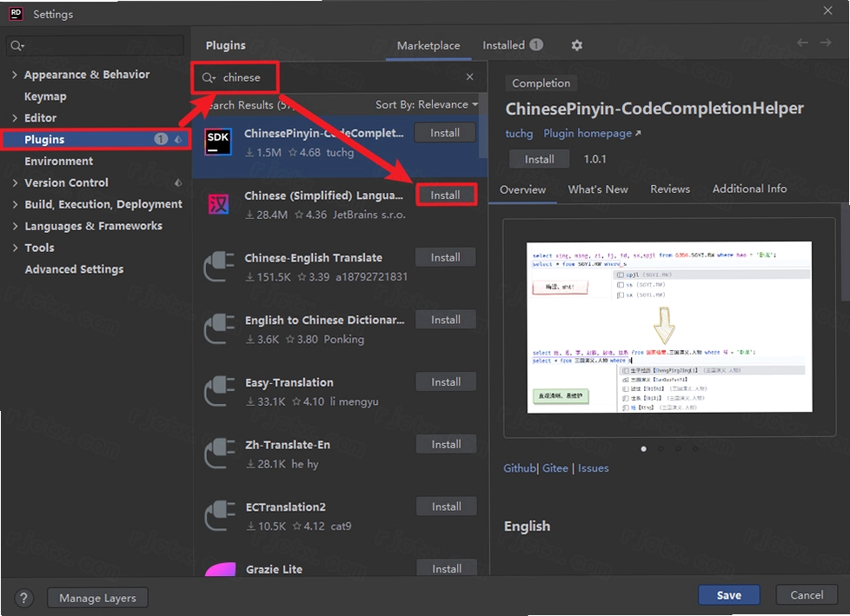
Task: Focus the settings search field
Action: [95, 45]
